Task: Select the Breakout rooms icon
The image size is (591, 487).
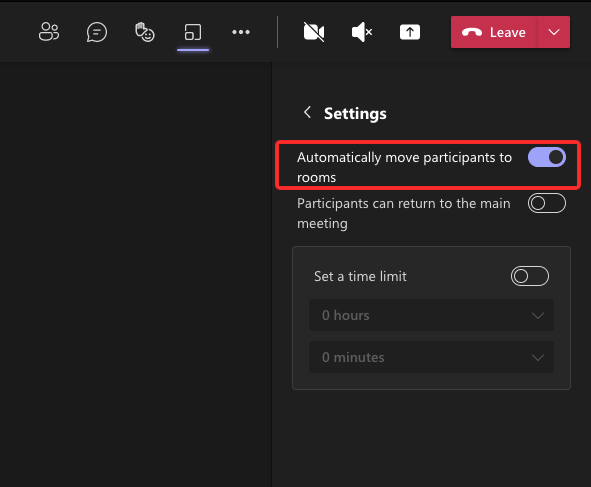Action: tap(193, 32)
